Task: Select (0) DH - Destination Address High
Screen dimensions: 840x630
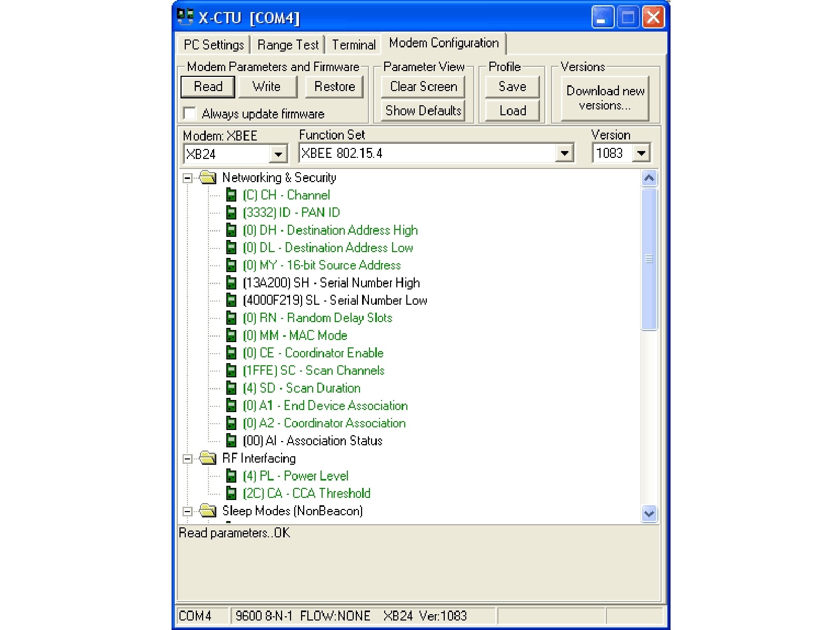Action: (x=330, y=230)
